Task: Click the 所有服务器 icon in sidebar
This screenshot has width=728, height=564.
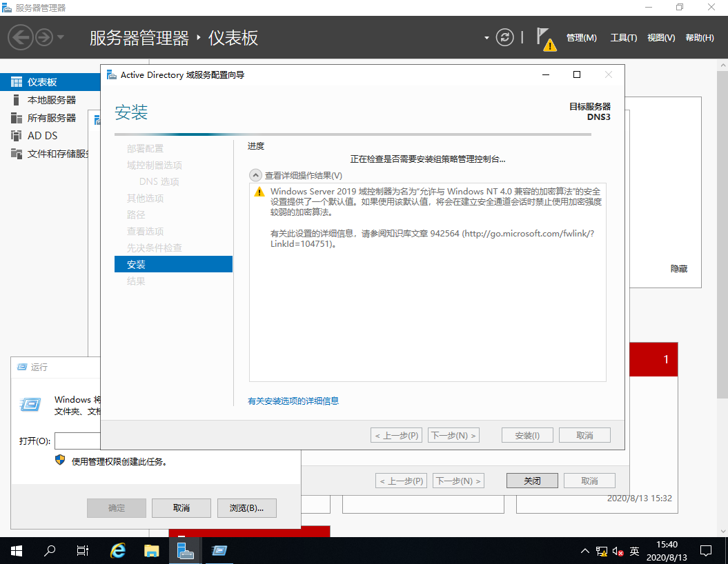Action: [x=17, y=118]
